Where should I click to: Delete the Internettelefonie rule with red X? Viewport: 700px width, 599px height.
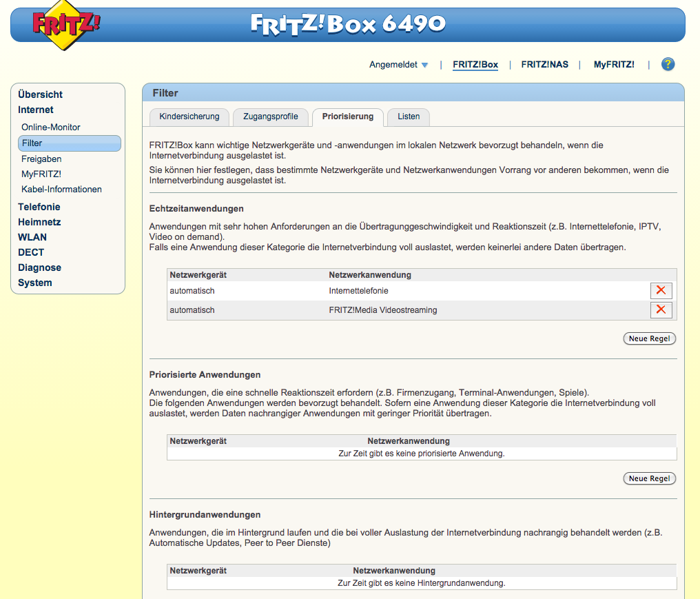pyautogui.click(x=661, y=290)
